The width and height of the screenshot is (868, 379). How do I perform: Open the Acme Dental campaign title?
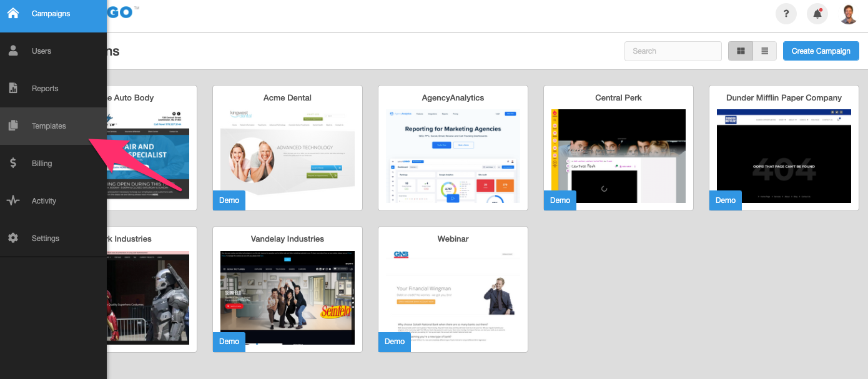287,97
